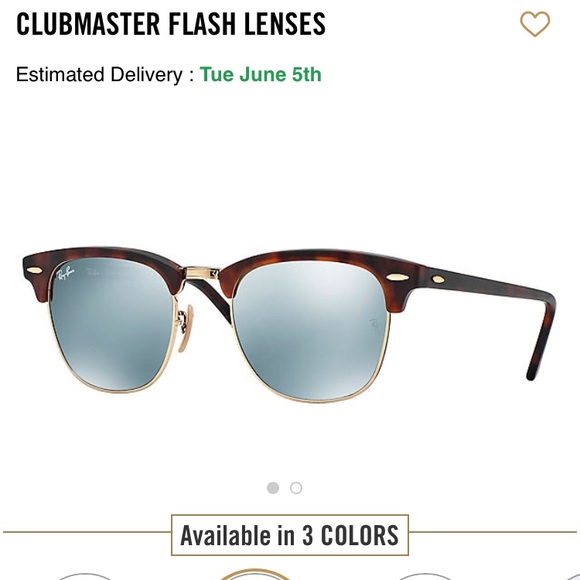This screenshot has height=580, width=580.
Task: Choose the leftmost color swatch circle
Action: coord(85,576)
